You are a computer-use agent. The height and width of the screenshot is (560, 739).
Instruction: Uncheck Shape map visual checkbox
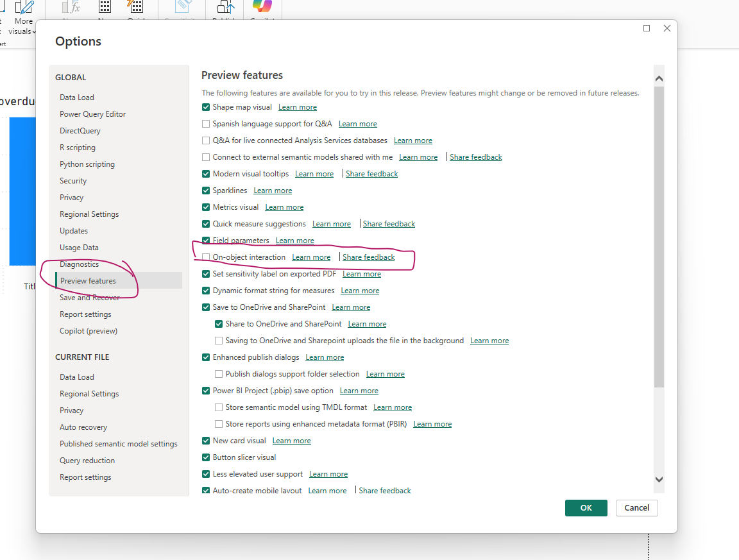206,107
